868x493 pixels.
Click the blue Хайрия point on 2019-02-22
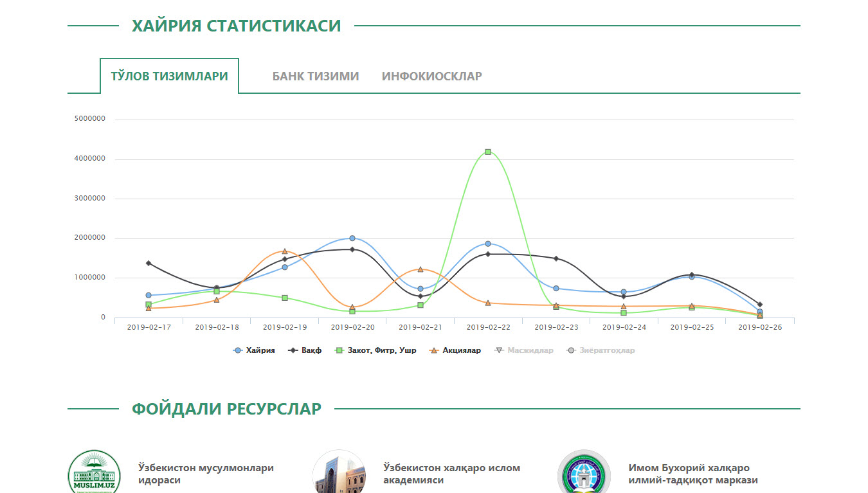tap(488, 244)
